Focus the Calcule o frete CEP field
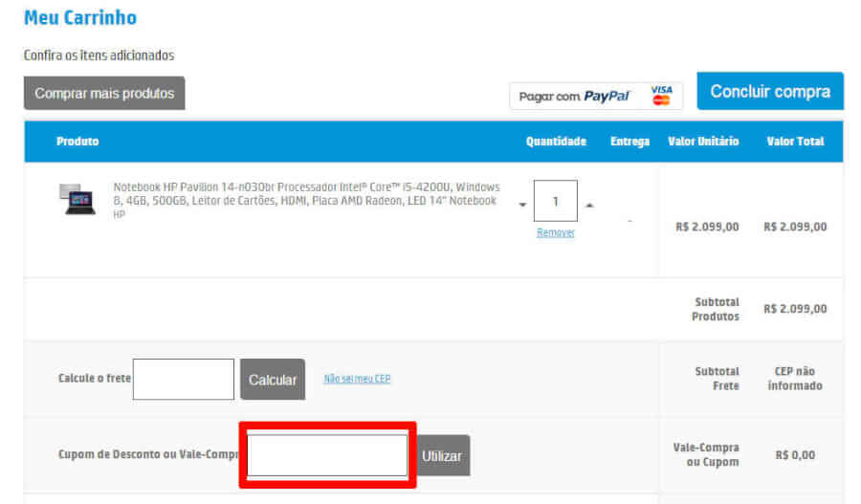The image size is (861, 504). [184, 380]
